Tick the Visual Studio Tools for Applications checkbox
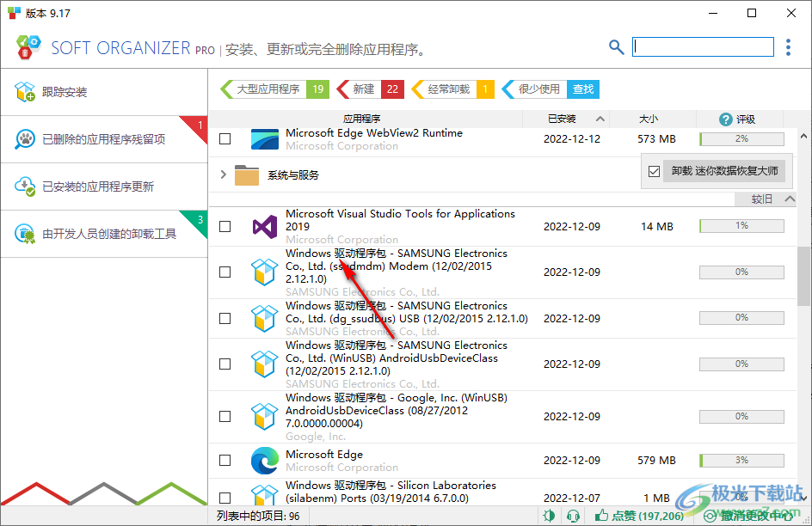Viewport: 812px width, 526px height. [x=225, y=227]
